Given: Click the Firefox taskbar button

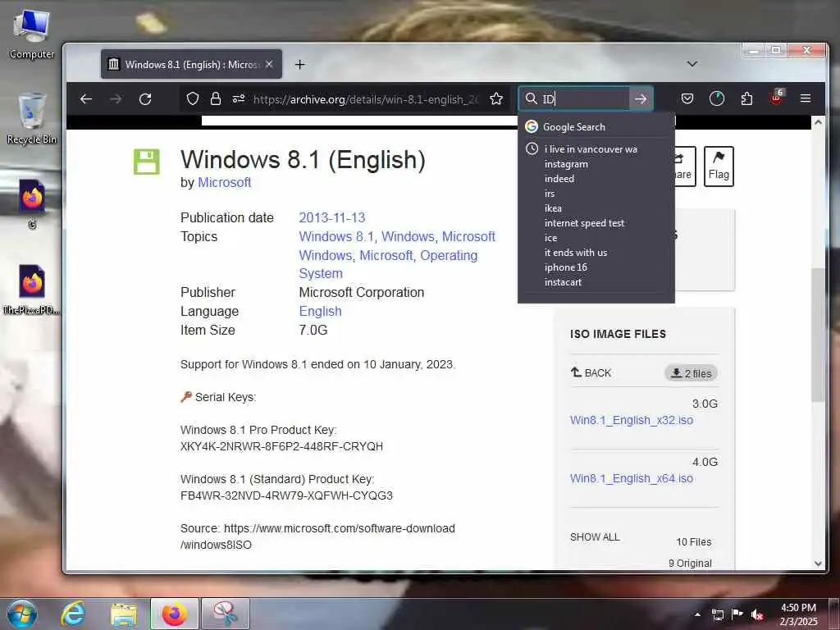Looking at the screenshot, I should (x=174, y=614).
